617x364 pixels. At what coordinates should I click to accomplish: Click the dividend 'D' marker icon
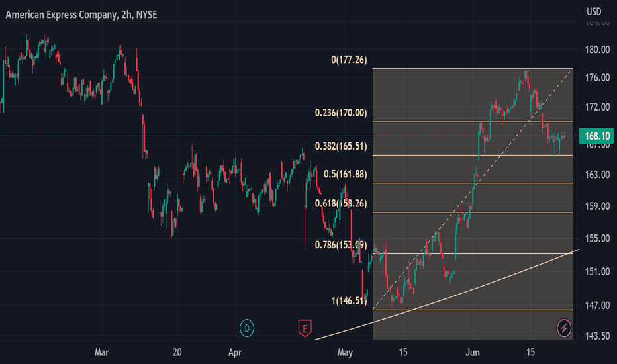pos(247,328)
